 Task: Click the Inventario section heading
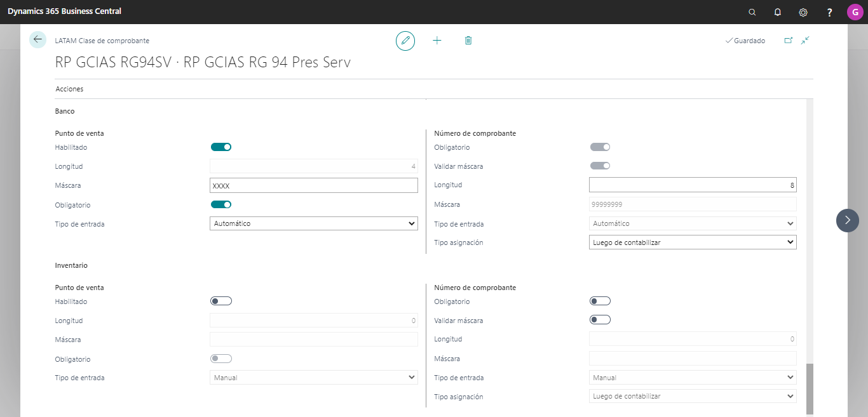click(71, 265)
